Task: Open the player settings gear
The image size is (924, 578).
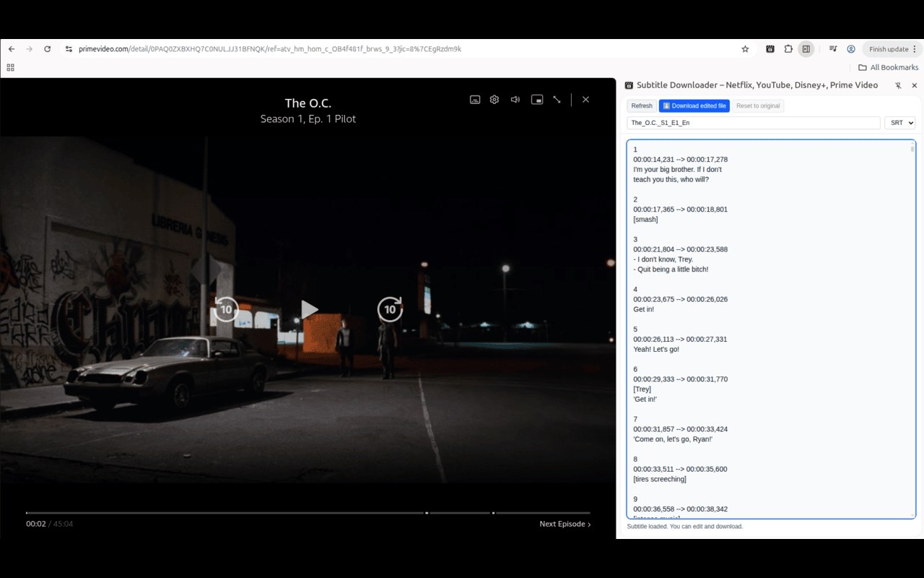Action: (x=494, y=100)
